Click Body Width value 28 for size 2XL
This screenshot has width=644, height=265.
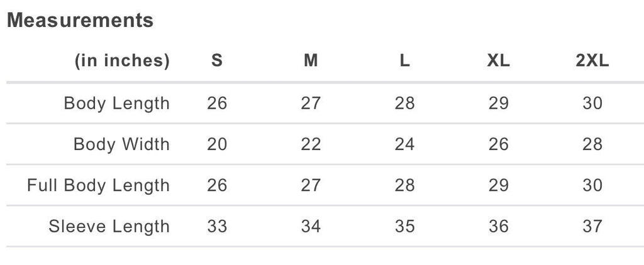[x=592, y=144]
